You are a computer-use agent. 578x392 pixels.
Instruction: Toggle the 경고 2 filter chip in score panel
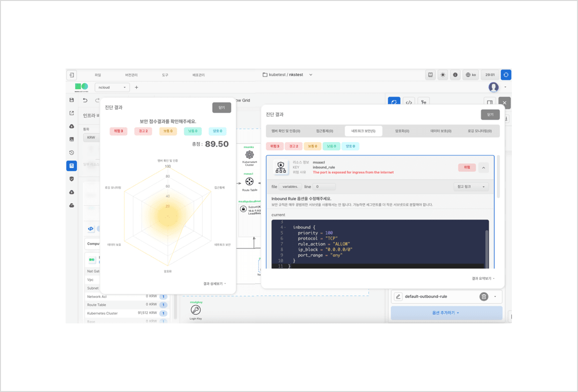pyautogui.click(x=143, y=131)
